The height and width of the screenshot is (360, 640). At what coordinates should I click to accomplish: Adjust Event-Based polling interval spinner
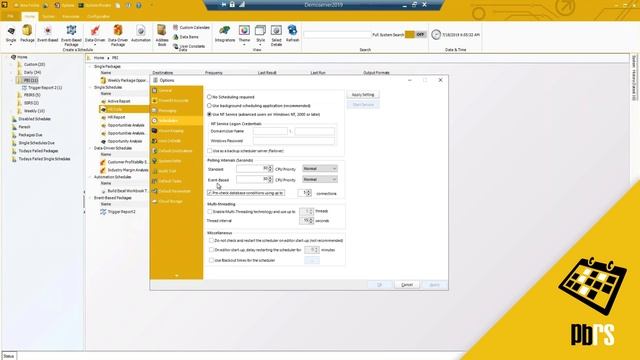270,179
